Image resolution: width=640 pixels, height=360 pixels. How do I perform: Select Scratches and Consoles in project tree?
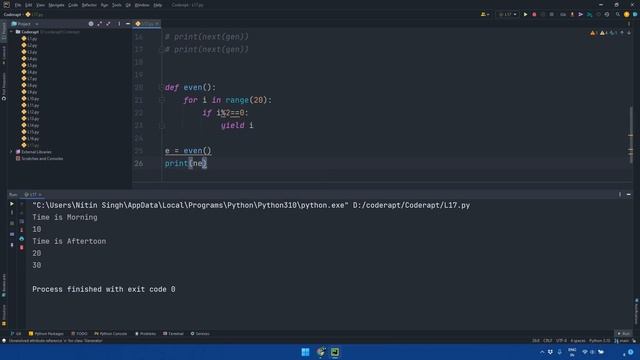[x=40, y=158]
